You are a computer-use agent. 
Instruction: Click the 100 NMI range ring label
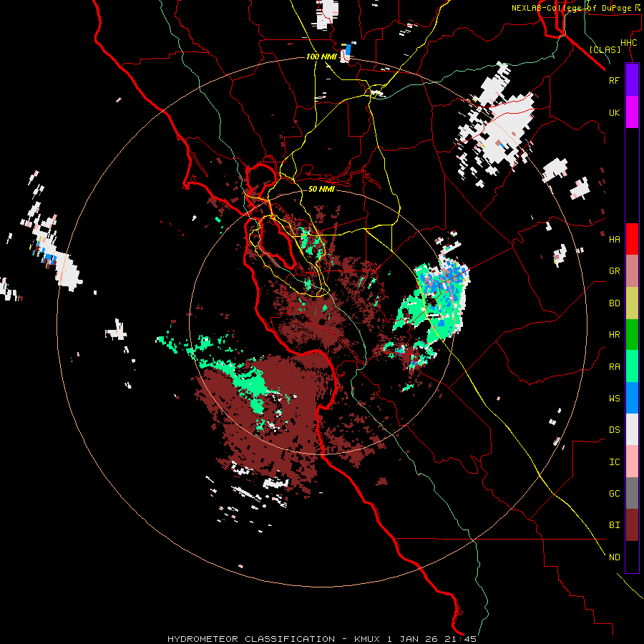pyautogui.click(x=321, y=57)
